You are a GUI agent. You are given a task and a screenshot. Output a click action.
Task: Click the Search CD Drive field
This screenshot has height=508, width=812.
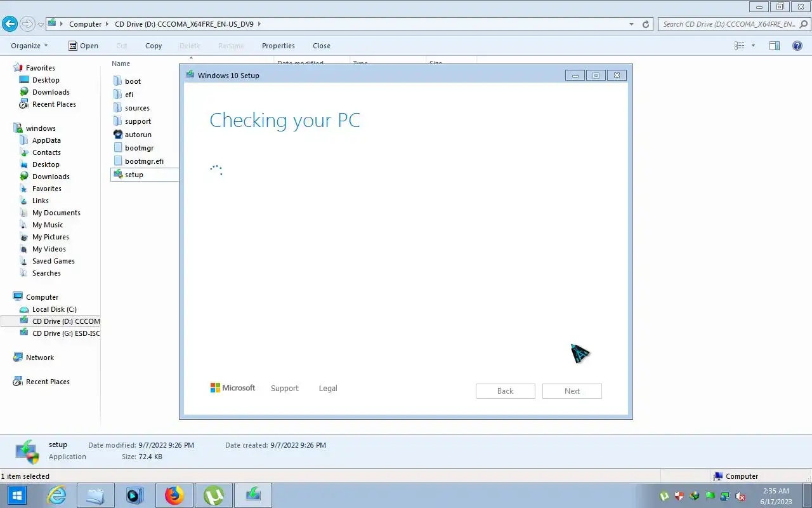click(x=733, y=24)
